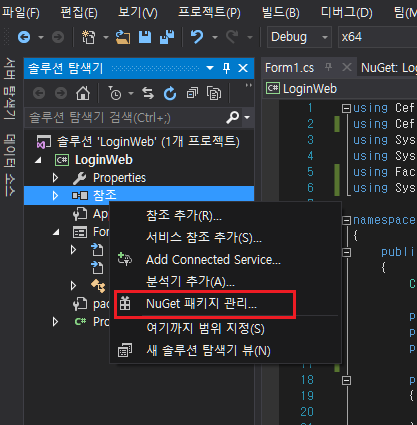Collapse the using directives region
Screen dimensions: 417x425
coord(347,108)
